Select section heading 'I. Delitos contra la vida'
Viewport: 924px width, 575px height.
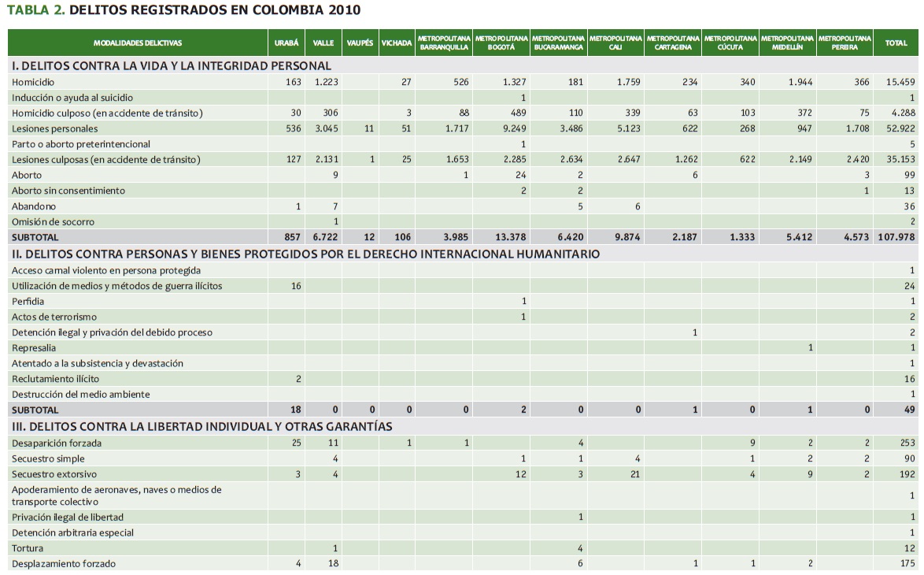tap(172, 66)
